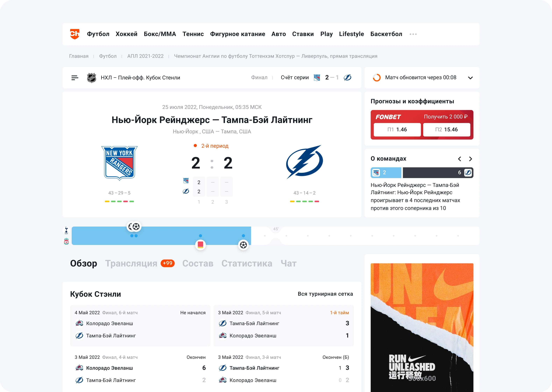Go to Теннис section
This screenshot has height=392, width=552.
[x=193, y=34]
